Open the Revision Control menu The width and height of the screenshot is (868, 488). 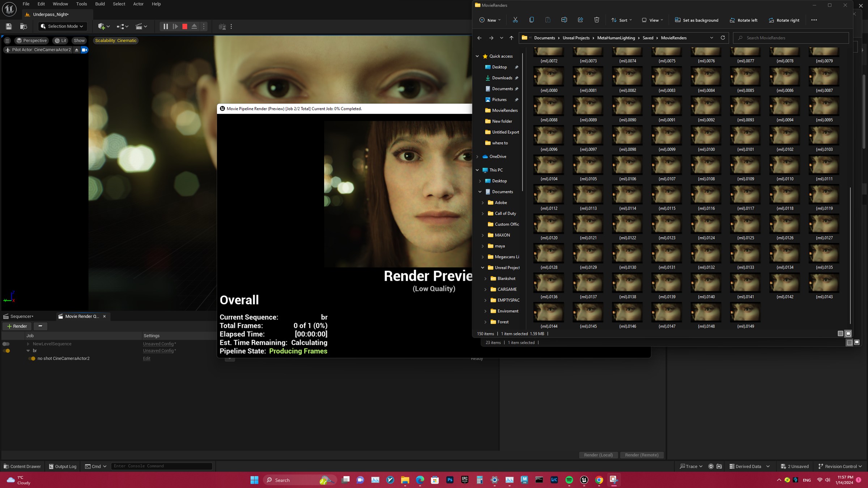(x=840, y=466)
